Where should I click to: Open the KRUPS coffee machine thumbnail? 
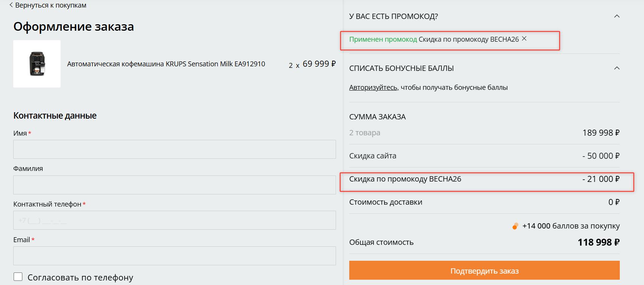[37, 64]
